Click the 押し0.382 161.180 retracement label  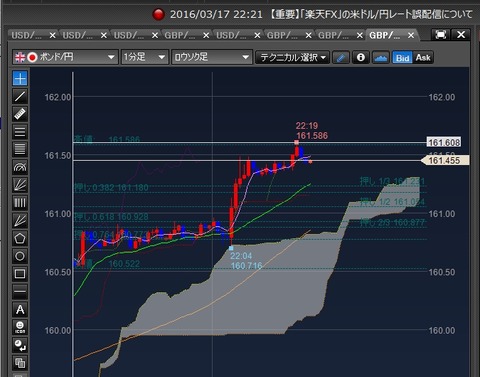point(111,188)
